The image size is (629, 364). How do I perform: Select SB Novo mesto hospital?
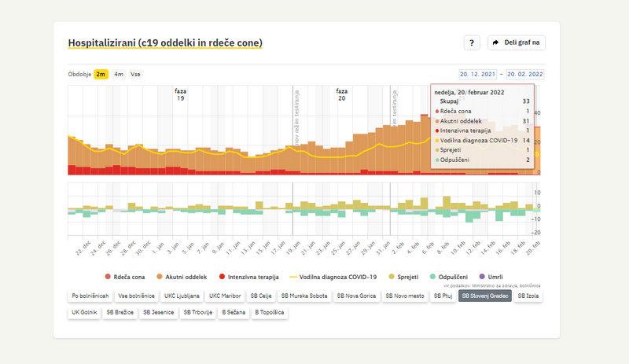click(404, 296)
